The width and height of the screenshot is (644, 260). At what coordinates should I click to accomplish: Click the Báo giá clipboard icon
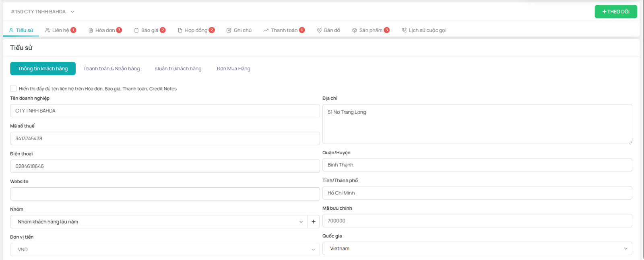(136, 31)
